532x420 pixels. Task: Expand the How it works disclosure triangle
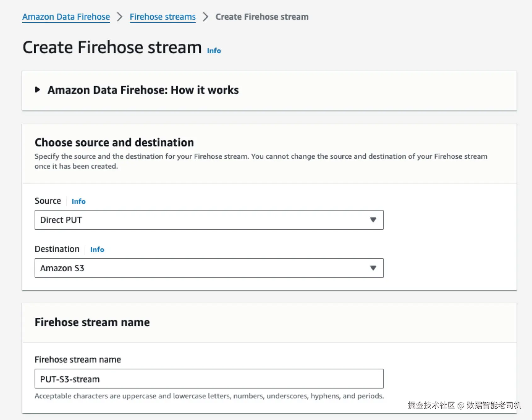(x=37, y=90)
